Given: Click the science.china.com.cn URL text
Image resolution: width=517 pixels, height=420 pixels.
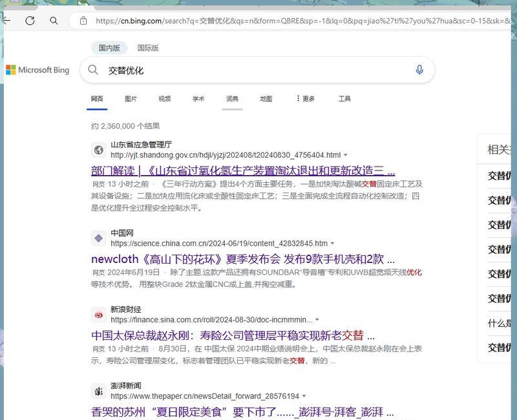Looking at the screenshot, I should pyautogui.click(x=219, y=244).
